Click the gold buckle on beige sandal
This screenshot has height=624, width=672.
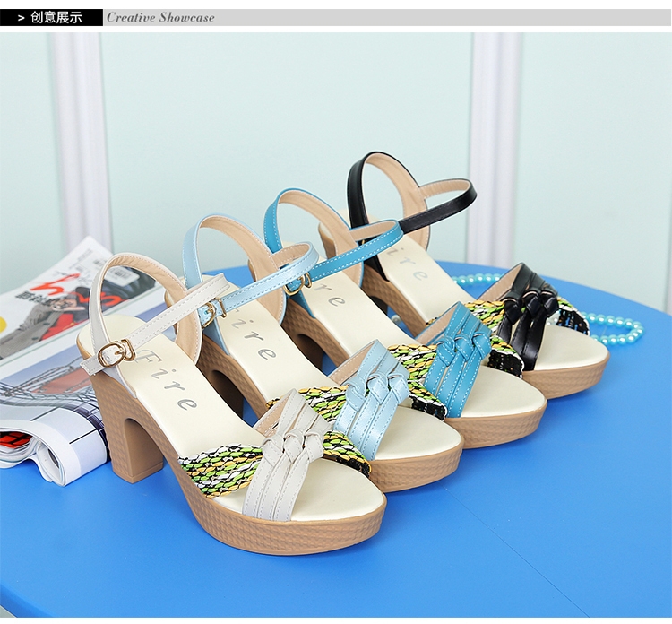[113, 353]
